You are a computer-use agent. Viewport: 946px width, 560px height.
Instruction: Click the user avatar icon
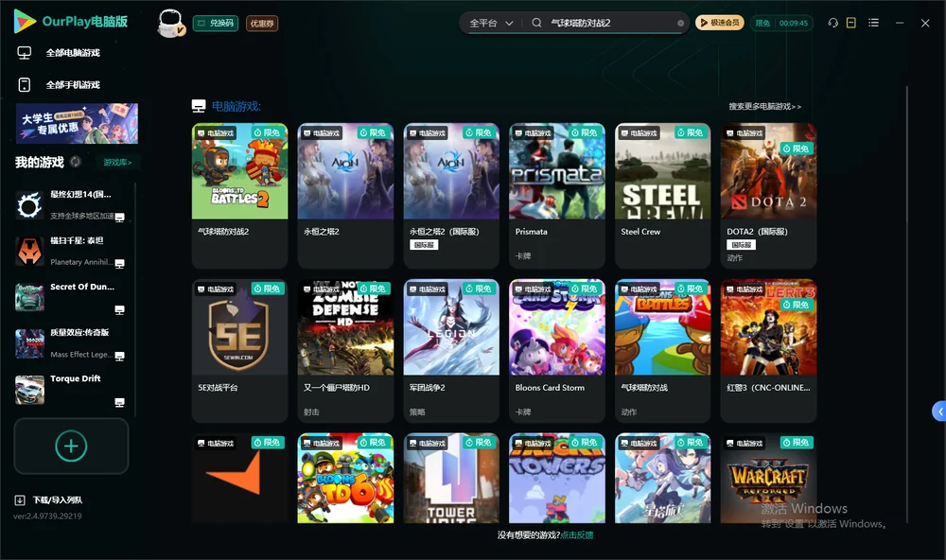pos(170,24)
